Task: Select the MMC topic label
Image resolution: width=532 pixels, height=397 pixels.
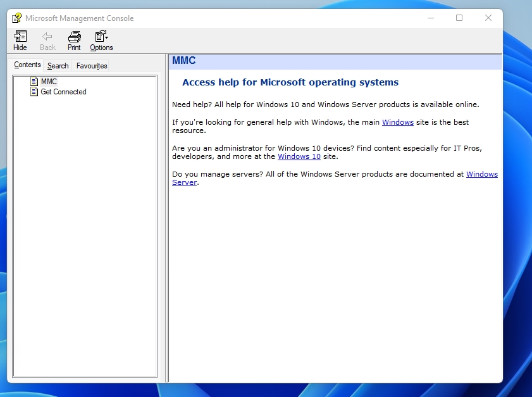Action: pyautogui.click(x=49, y=82)
